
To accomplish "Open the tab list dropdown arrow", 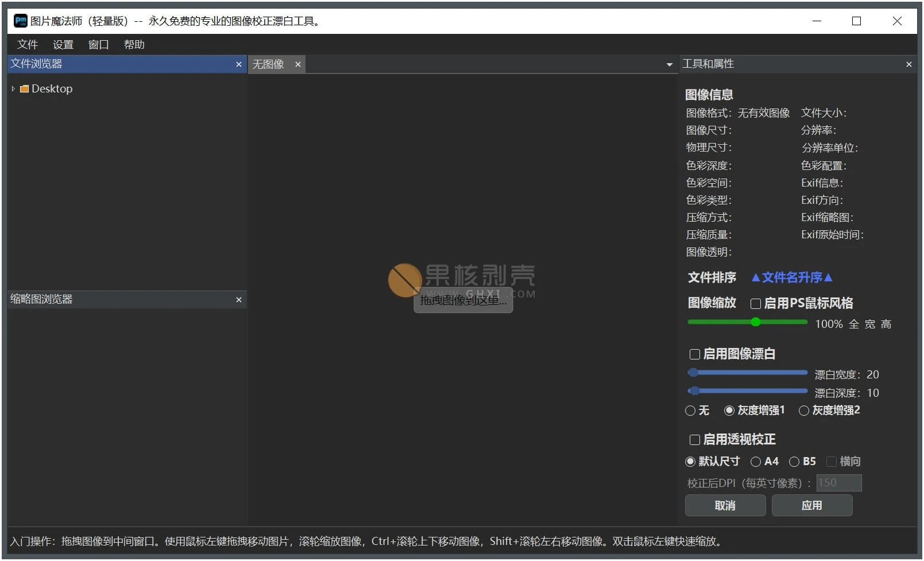I will pyautogui.click(x=669, y=64).
